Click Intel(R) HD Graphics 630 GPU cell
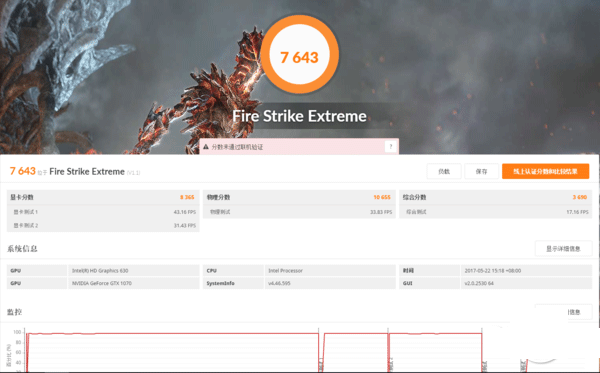Screen dimensions: 600x373 tap(134, 270)
